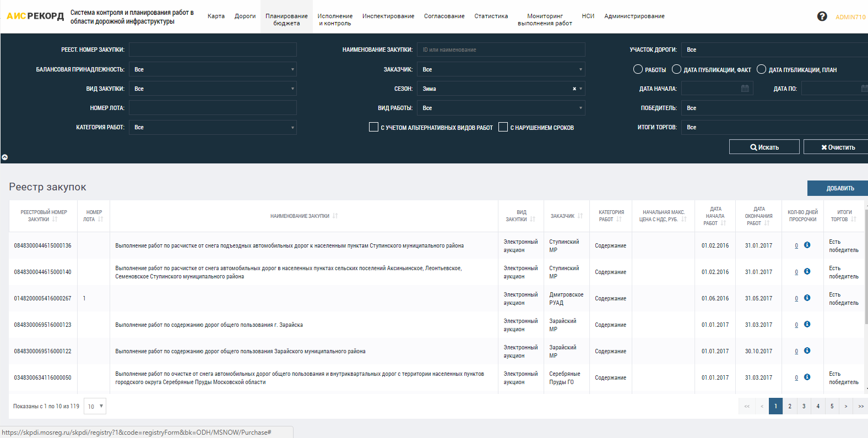This screenshot has width=868, height=438.
Task: Open Согласование menu
Action: point(444,16)
